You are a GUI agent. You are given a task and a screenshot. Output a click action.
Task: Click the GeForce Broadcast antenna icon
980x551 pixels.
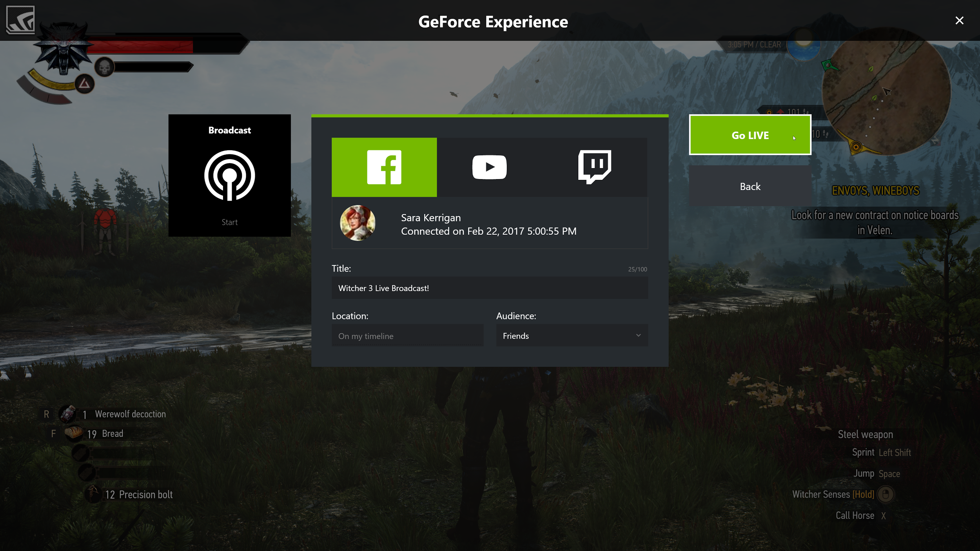[x=229, y=175]
